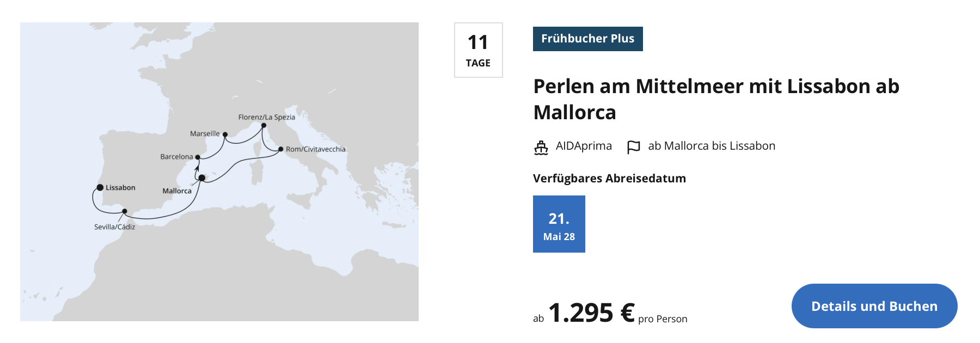Click the Sevilla/Cádiz port dot on the map

pyautogui.click(x=125, y=211)
